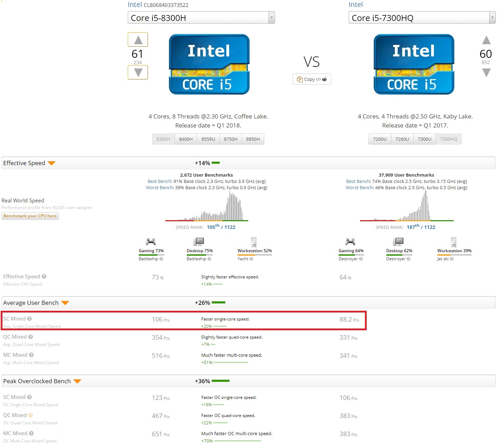Select the 8559U variant tab
The image size is (499, 448).
click(x=208, y=139)
